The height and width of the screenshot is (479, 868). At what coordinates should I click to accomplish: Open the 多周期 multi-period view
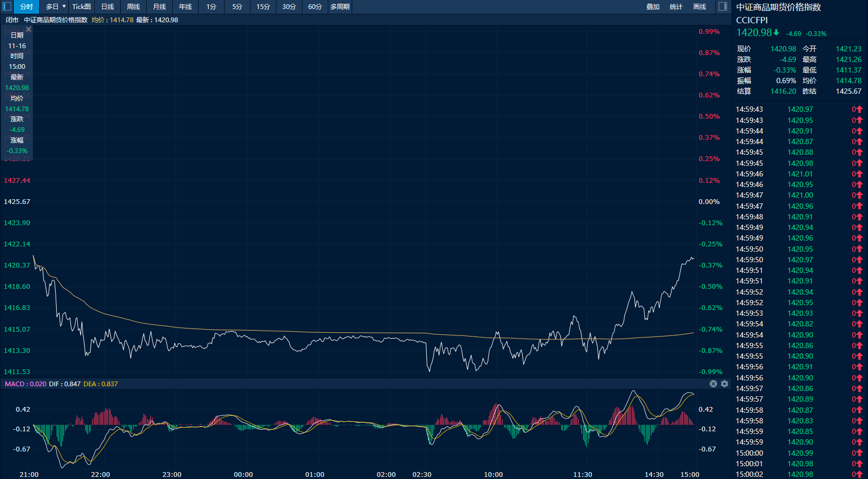pos(340,7)
